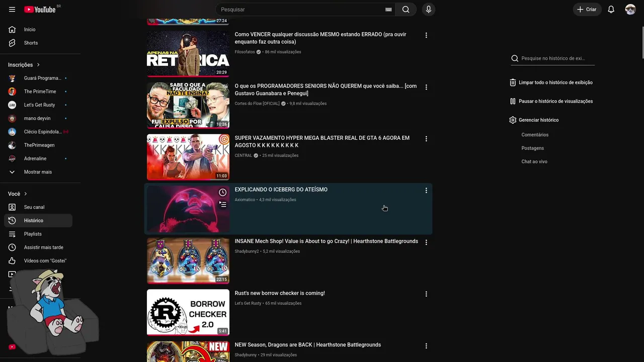Open options for Rust's borrow checker video
Screen dimensions: 644x362
(426, 294)
